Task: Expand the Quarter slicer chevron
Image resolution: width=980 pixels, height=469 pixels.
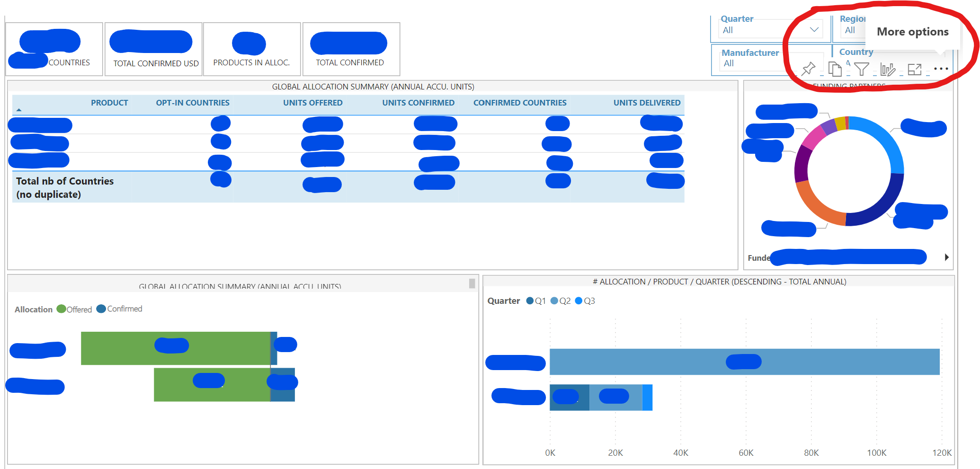Action: (x=814, y=30)
